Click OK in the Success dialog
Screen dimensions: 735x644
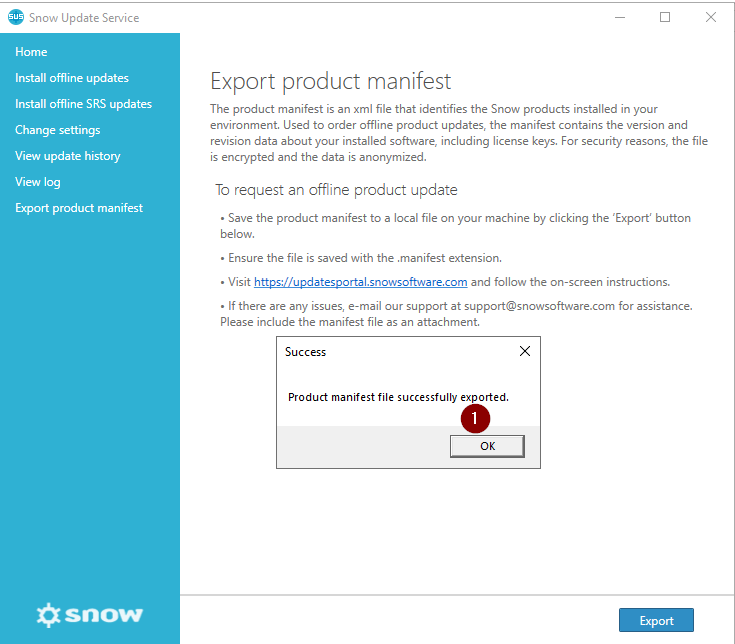(487, 446)
